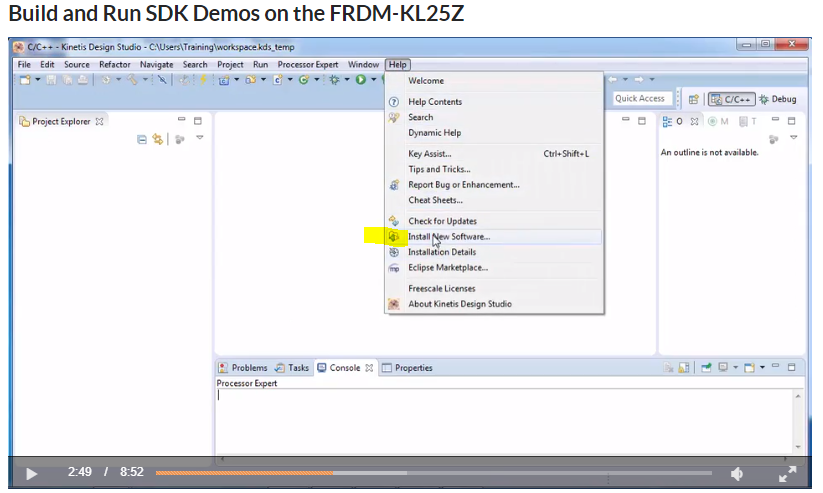Click the console vertical scrollbar down arrow
The width and height of the screenshot is (823, 493).
pyautogui.click(x=798, y=447)
